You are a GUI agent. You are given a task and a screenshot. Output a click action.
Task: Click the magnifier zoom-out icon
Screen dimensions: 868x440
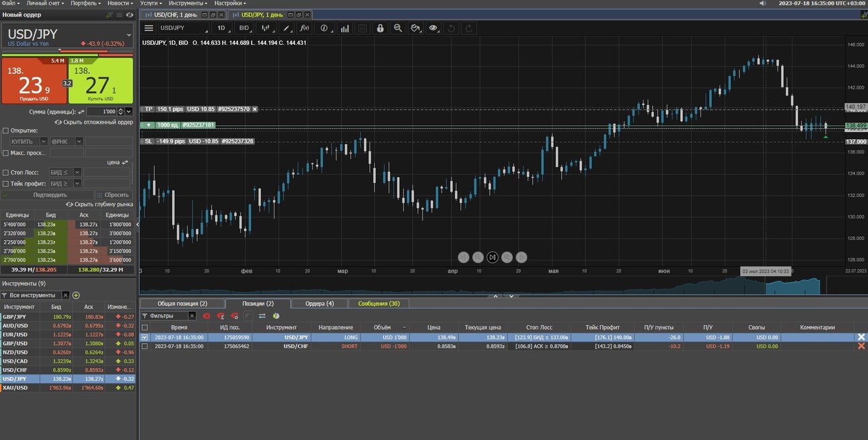coord(398,28)
